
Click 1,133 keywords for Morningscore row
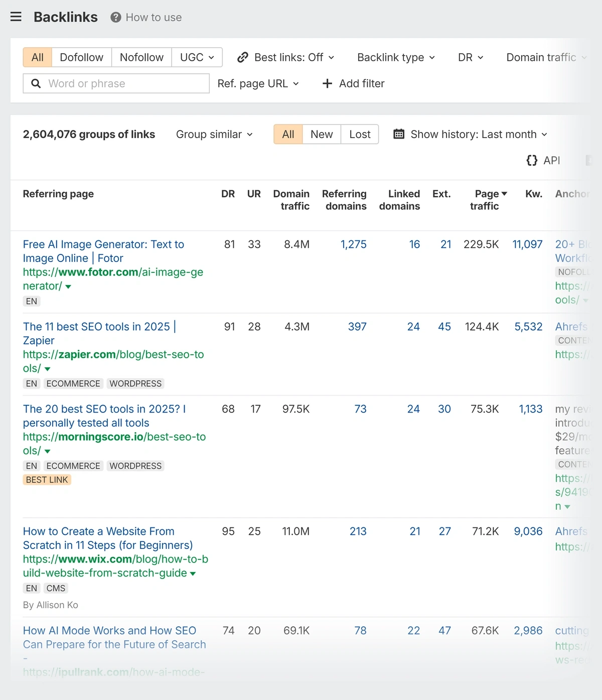tap(531, 409)
